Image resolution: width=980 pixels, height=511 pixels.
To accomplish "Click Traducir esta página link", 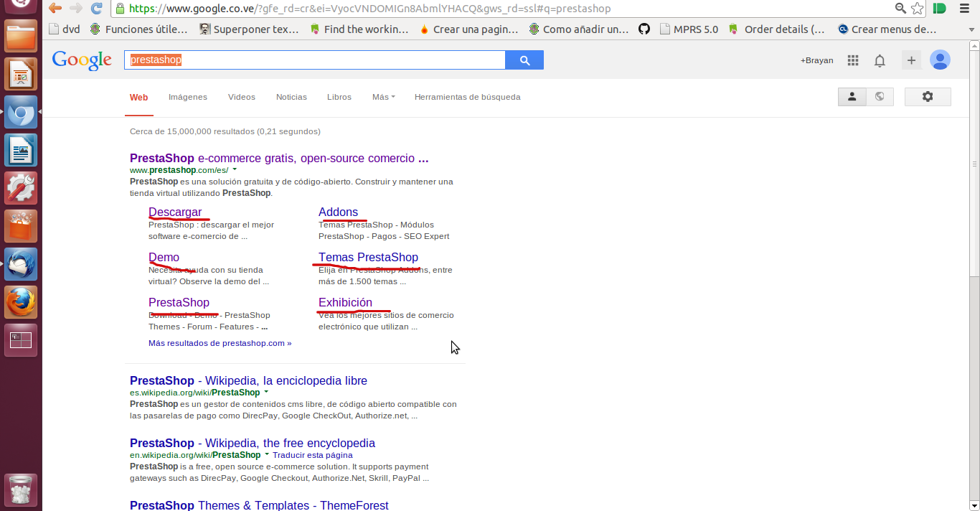I will click(x=313, y=455).
